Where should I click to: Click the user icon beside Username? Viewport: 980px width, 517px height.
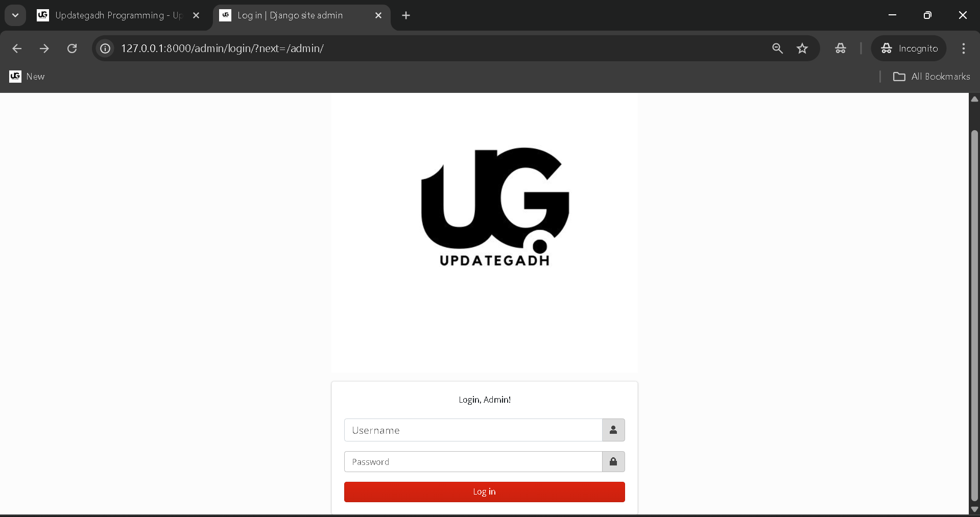coord(613,430)
